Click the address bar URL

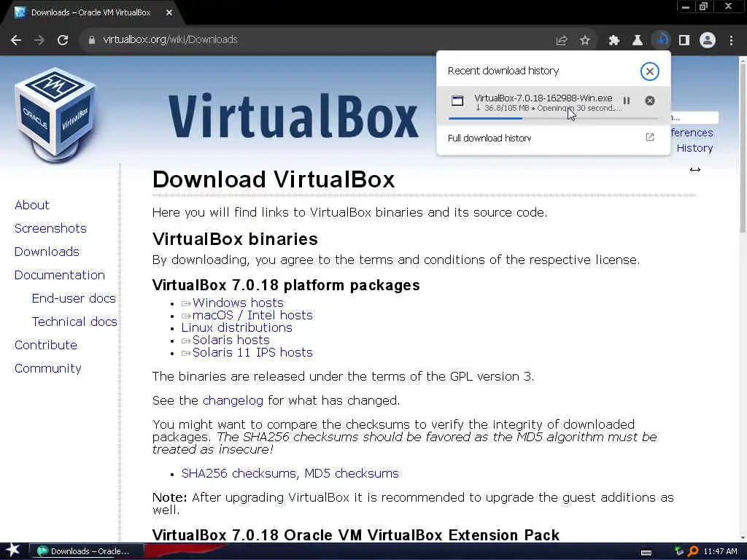point(170,39)
